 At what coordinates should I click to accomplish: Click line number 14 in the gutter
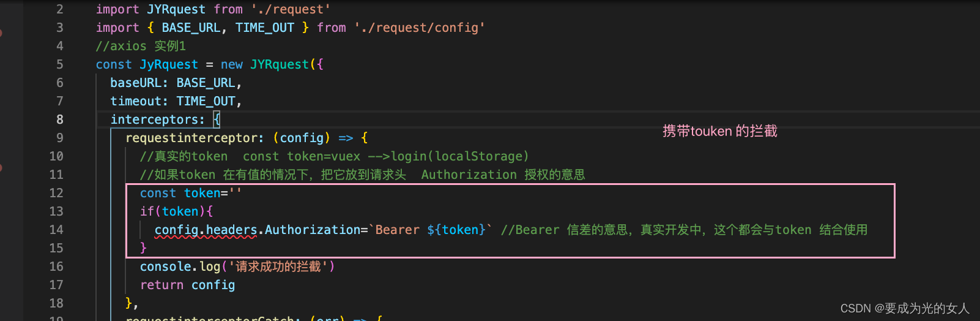(56, 230)
